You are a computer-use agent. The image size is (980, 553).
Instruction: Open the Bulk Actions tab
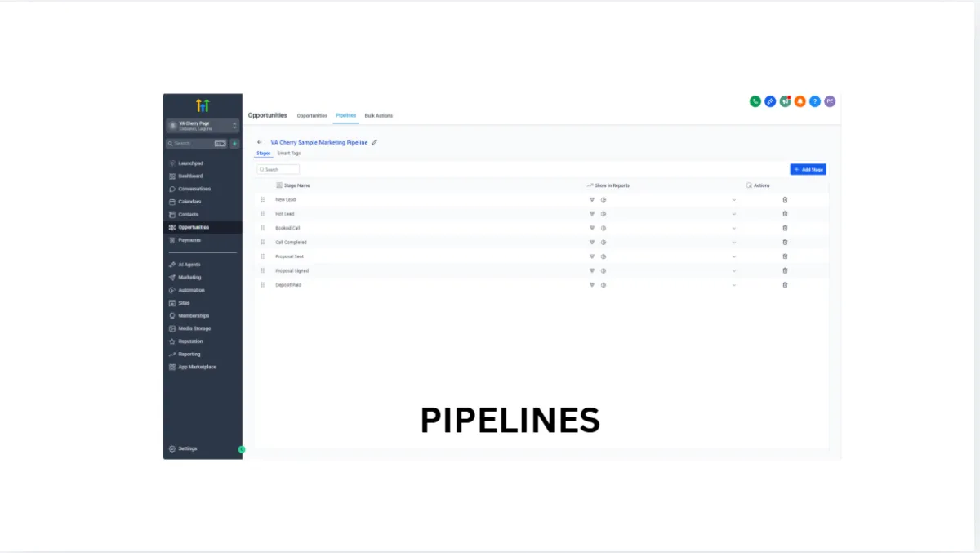378,115
